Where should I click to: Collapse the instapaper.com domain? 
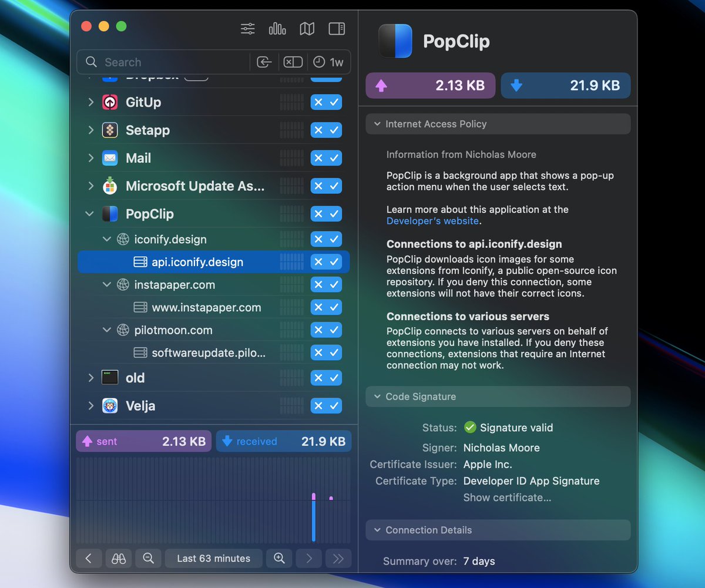pos(106,285)
